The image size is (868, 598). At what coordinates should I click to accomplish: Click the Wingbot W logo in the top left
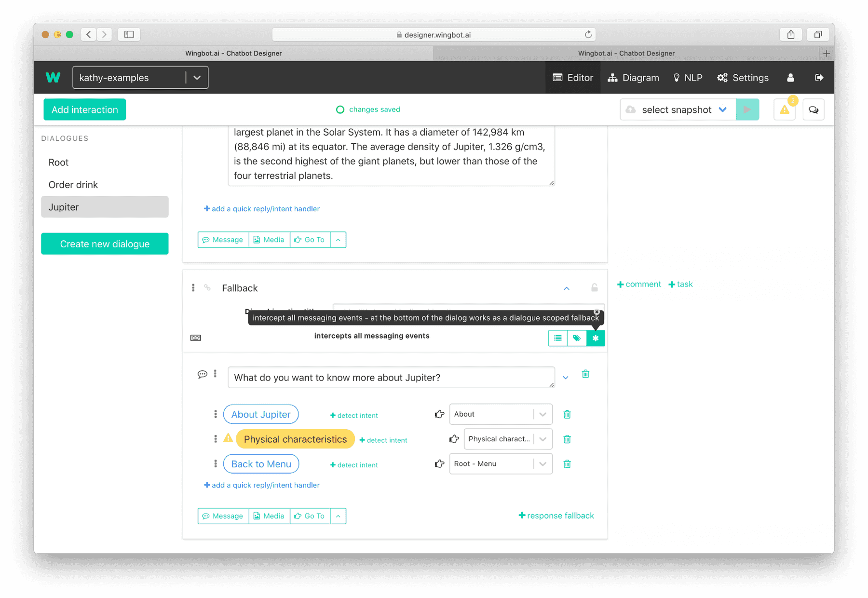pyautogui.click(x=53, y=77)
